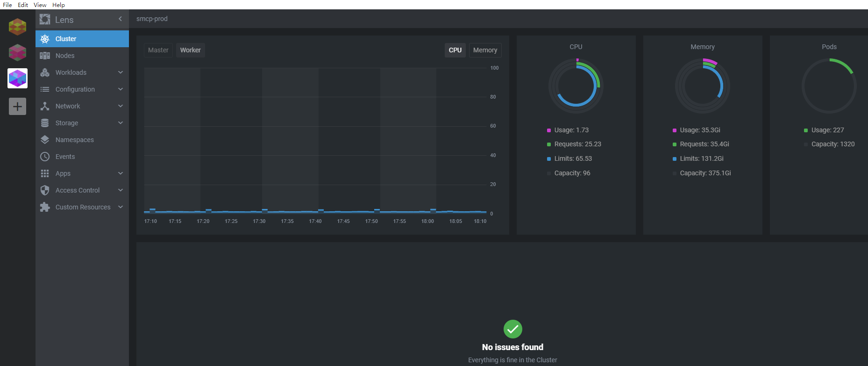Click the Workloads cubes icon
The height and width of the screenshot is (366, 868).
pyautogui.click(x=45, y=72)
